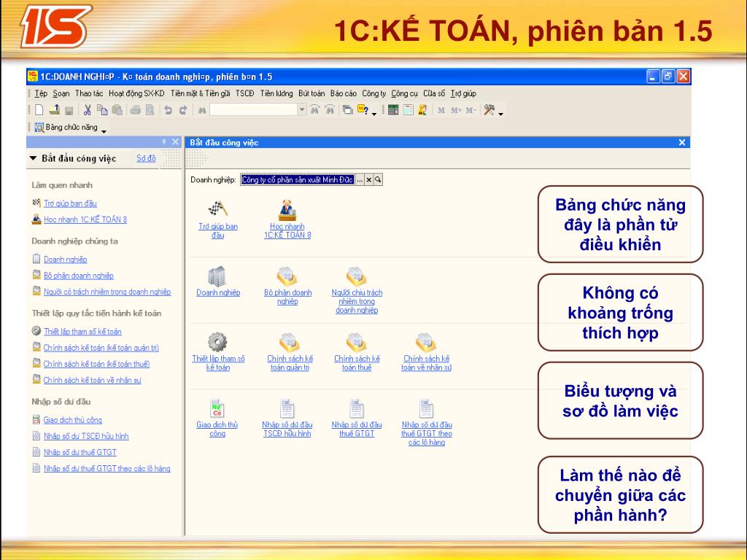The width and height of the screenshot is (747, 560).
Task: Open the Tệp menu
Action: pyautogui.click(x=41, y=93)
